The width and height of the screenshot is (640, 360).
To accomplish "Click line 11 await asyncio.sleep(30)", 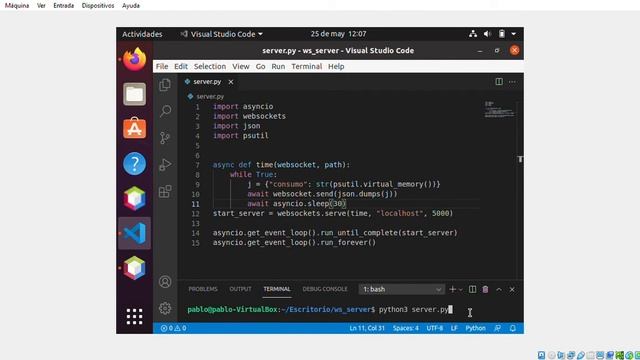I will tap(296, 204).
